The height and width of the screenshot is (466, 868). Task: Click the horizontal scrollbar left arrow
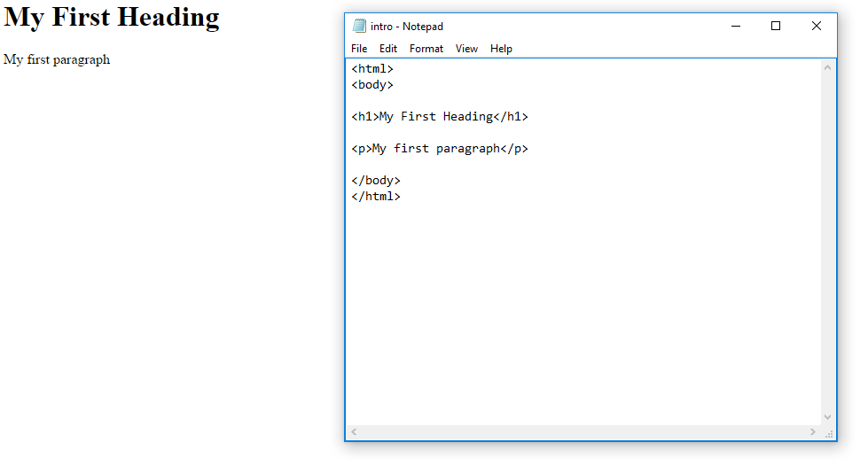pos(354,431)
